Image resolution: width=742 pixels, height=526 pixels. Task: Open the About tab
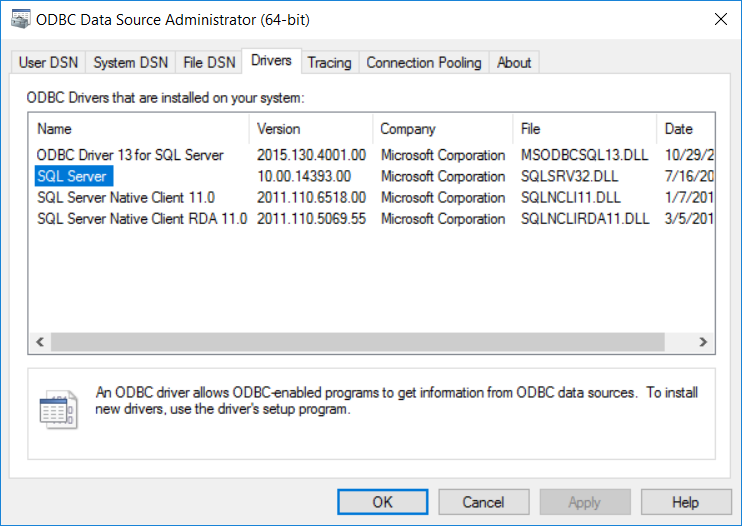[x=514, y=62]
